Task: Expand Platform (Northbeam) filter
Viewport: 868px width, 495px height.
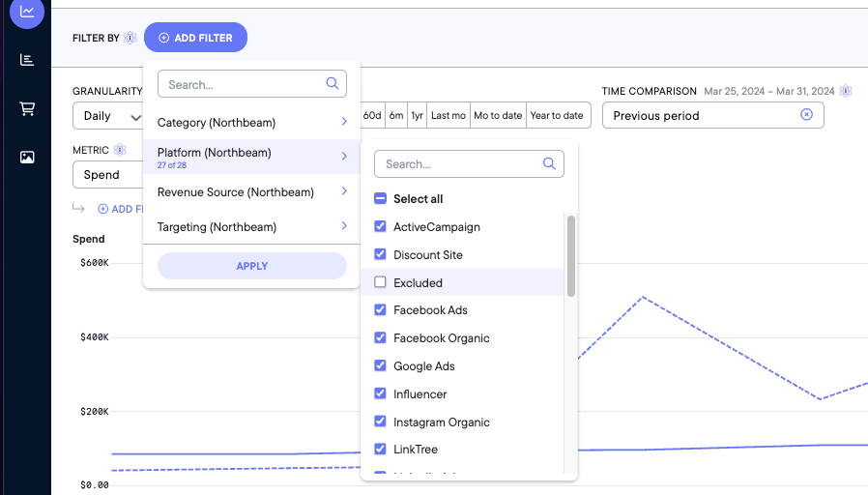Action: coord(252,157)
